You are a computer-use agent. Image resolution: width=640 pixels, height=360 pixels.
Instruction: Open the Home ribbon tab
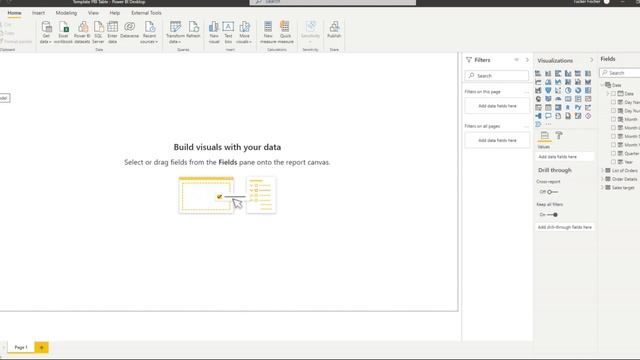point(14,13)
